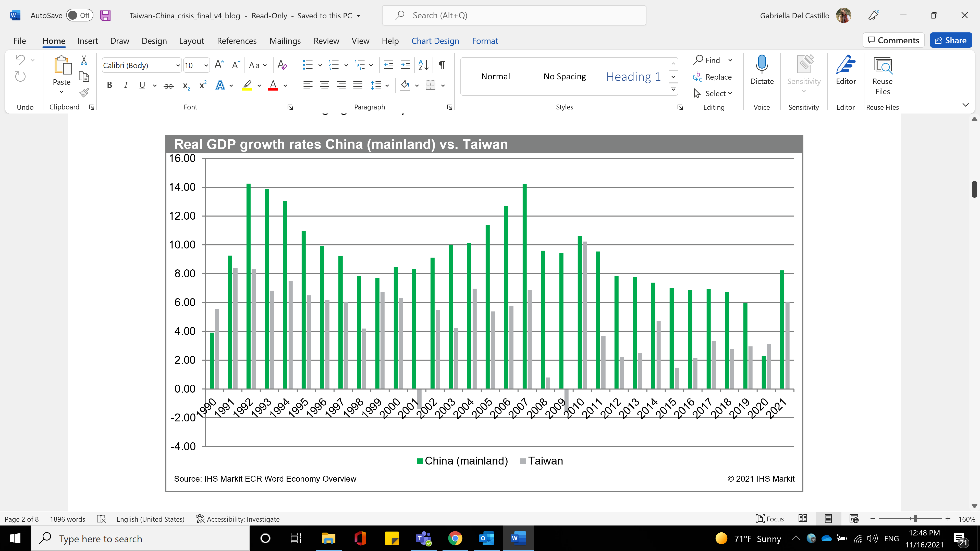This screenshot has width=980, height=551.
Task: Click the Save icon in title bar
Action: (x=105, y=16)
